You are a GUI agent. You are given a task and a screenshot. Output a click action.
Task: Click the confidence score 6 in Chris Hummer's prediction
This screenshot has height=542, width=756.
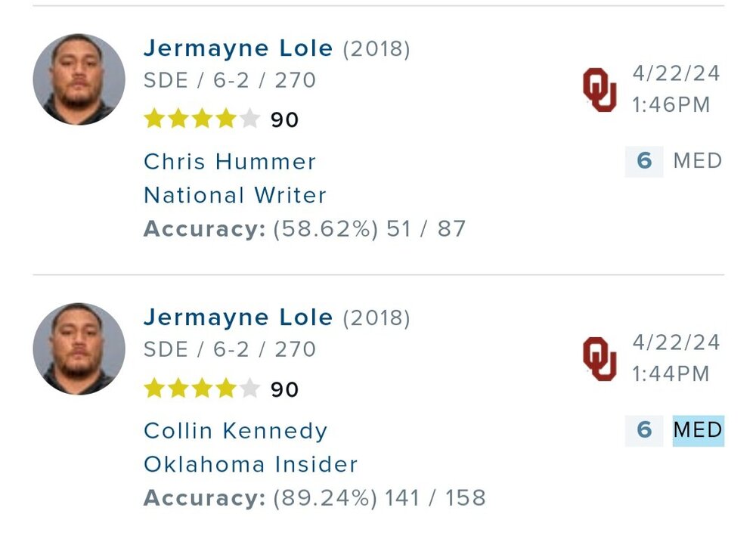pos(644,161)
